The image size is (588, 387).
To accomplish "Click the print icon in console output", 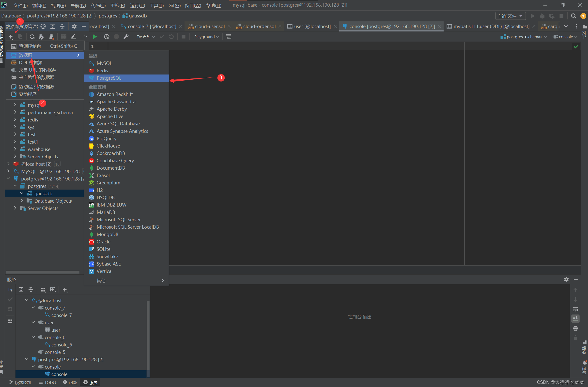I will coord(575,328).
